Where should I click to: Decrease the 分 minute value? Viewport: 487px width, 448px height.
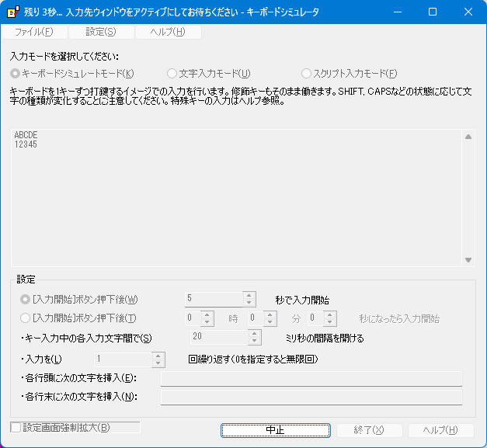270,322
